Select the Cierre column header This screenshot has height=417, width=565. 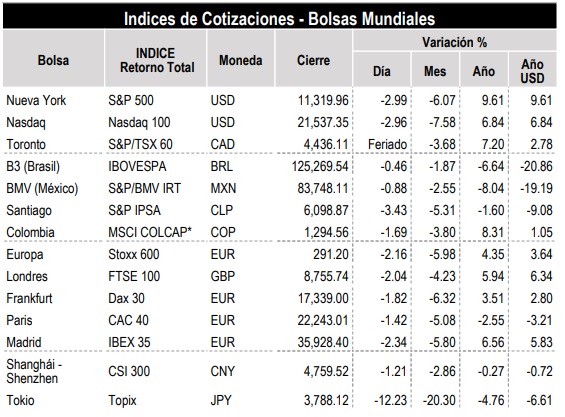pyautogui.click(x=313, y=60)
